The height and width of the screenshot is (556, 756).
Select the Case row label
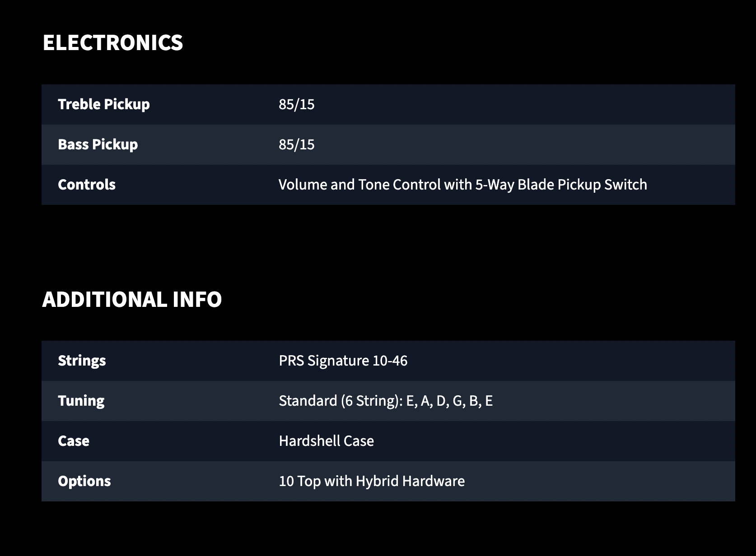coord(74,441)
